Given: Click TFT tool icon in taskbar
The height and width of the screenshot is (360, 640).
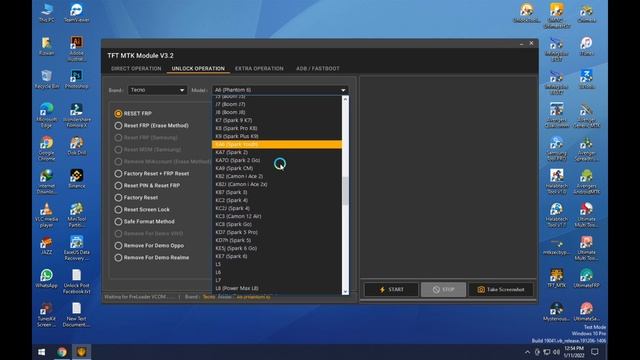Looking at the screenshot, I should coord(81,352).
